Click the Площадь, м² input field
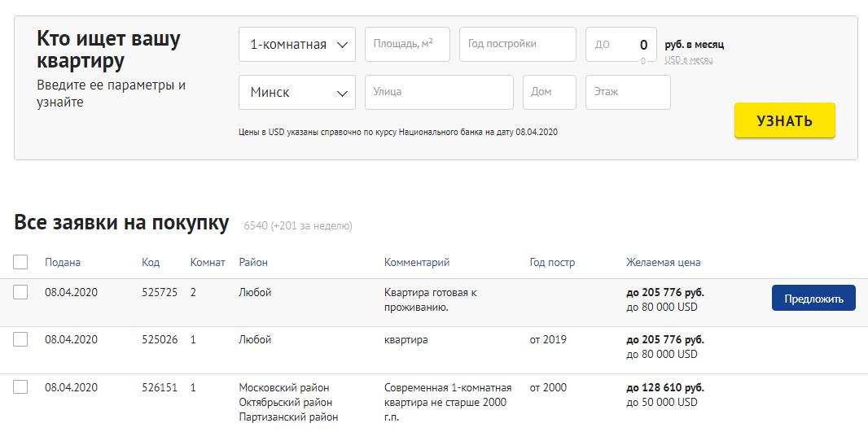868x432 pixels. pos(407,45)
